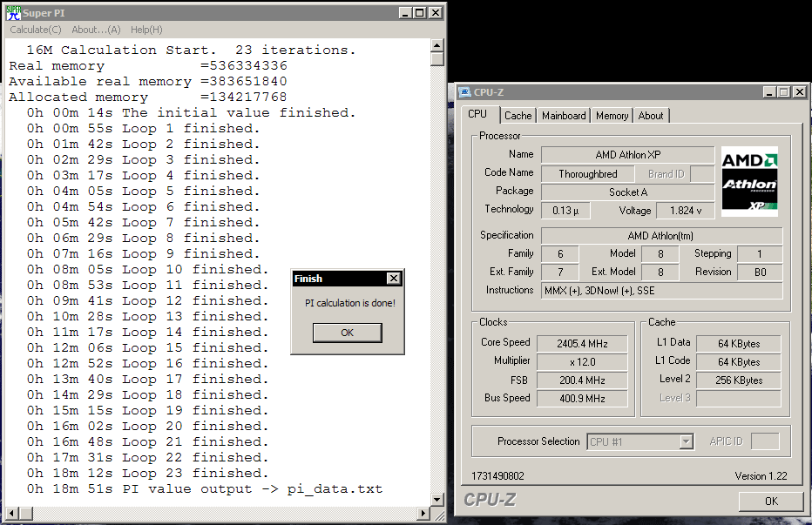812x525 pixels.
Task: Click the Level 2 256 KBytes field
Action: (739, 380)
